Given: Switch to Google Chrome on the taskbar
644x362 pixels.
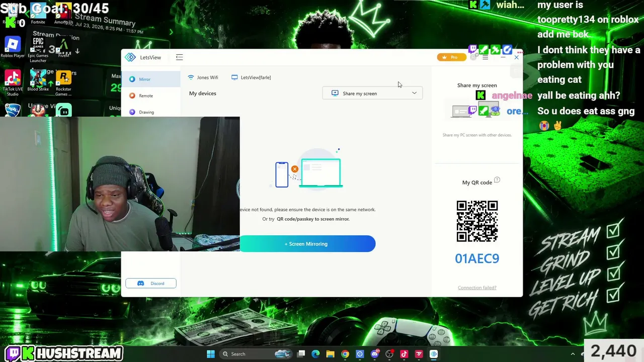Looking at the screenshot, I should pyautogui.click(x=345, y=354).
